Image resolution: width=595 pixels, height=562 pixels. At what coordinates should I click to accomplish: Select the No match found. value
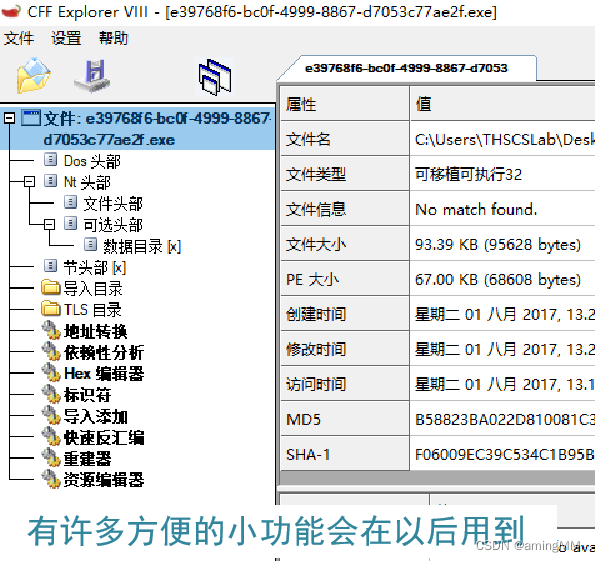[x=476, y=209]
